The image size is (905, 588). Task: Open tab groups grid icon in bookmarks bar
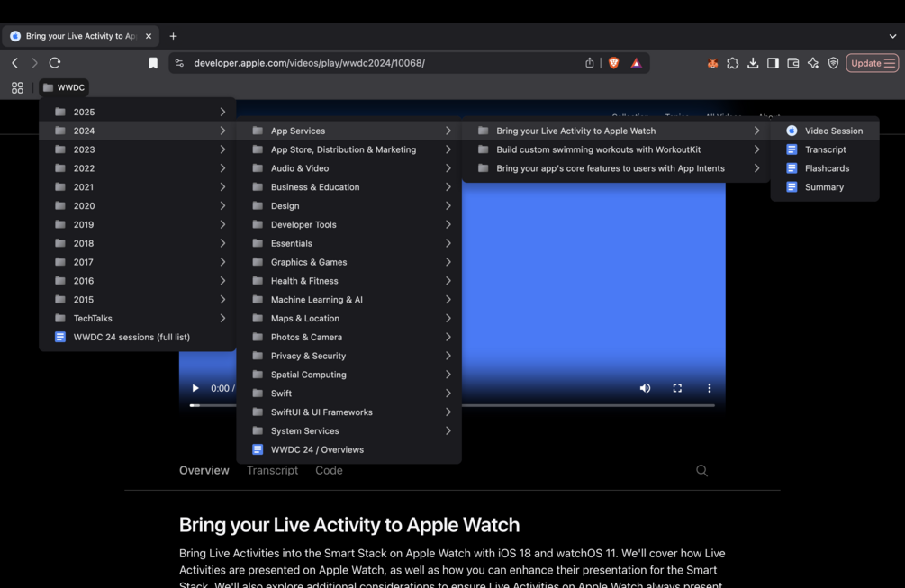click(x=17, y=87)
